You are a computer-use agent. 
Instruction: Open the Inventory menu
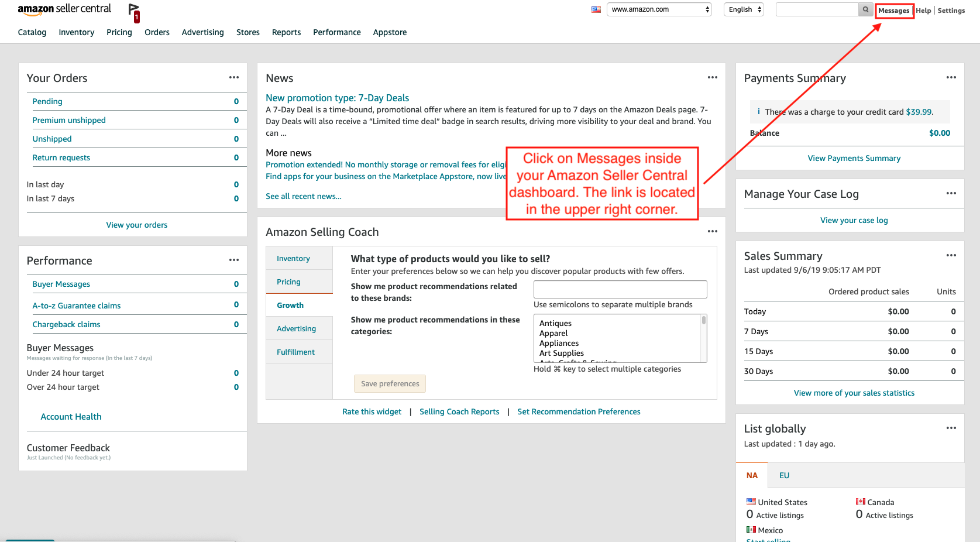[76, 32]
